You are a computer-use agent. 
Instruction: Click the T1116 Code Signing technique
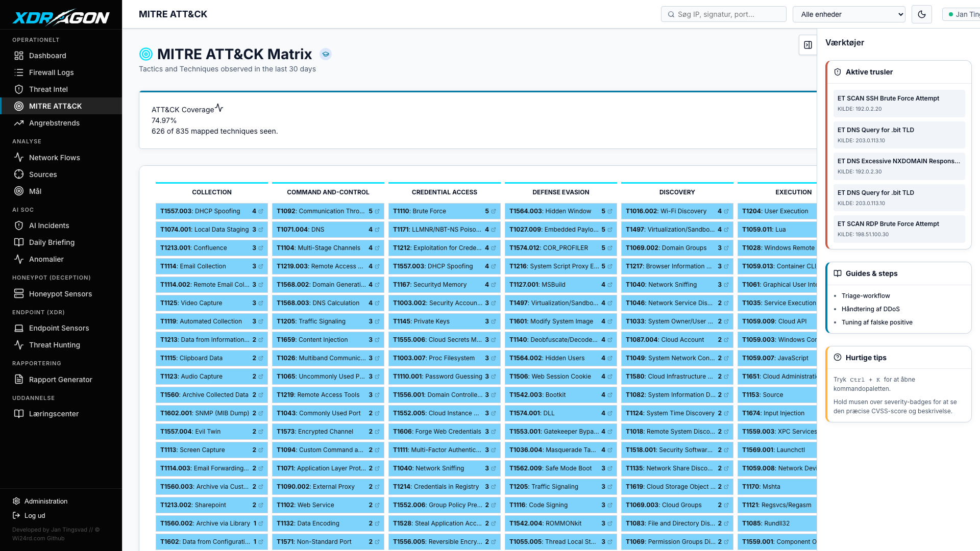[x=561, y=505]
